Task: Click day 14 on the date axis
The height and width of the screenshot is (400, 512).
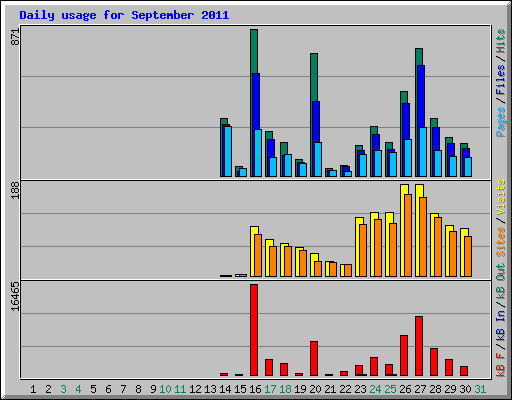Action: click(x=225, y=389)
